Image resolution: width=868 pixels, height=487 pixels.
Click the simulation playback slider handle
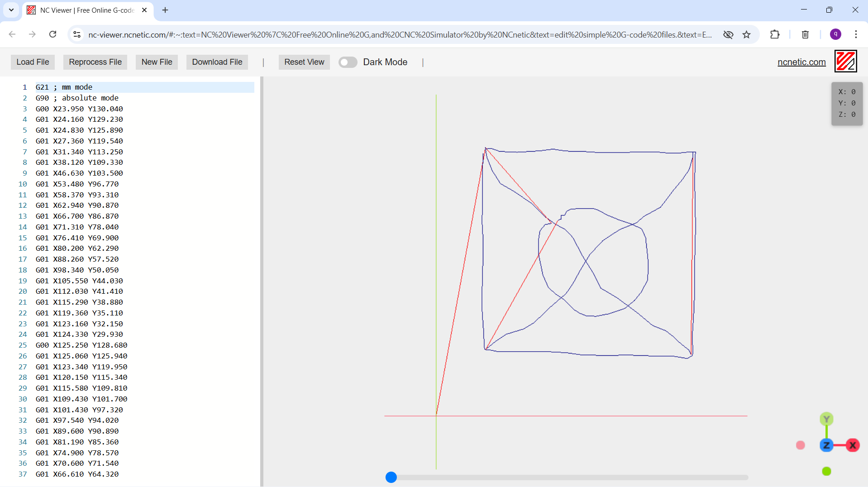pyautogui.click(x=391, y=477)
